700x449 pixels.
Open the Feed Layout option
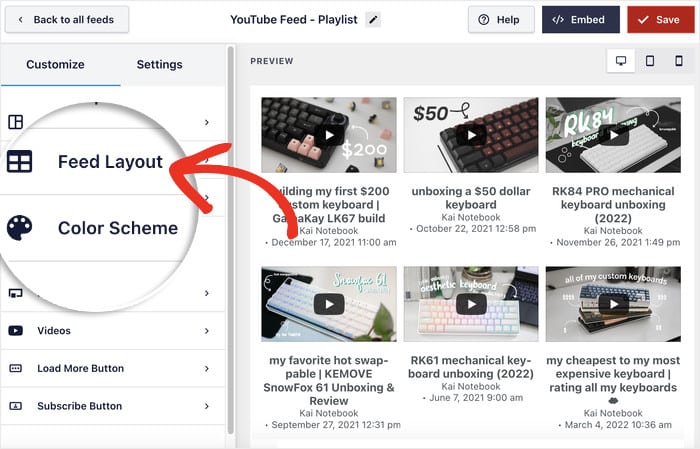[x=110, y=162]
